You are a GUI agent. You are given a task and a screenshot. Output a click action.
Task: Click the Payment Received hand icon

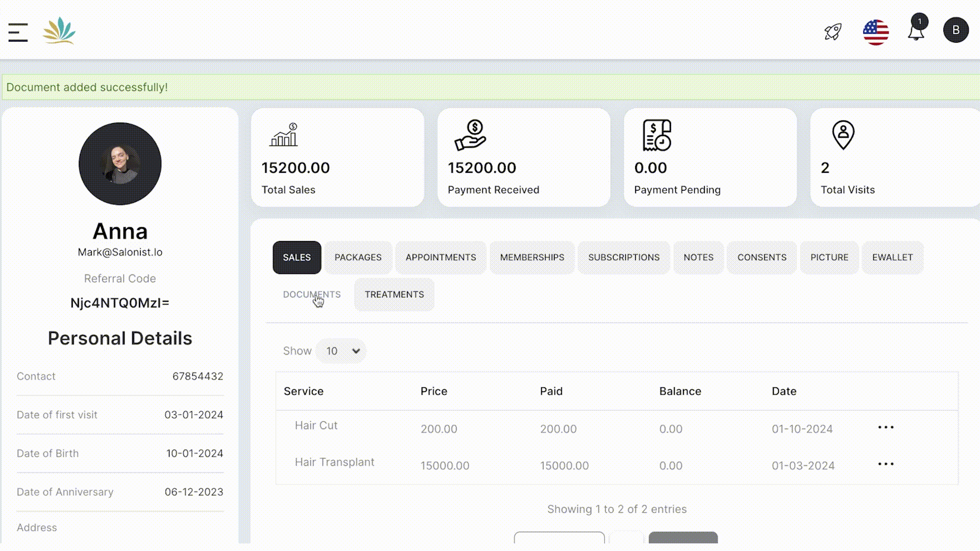470,136
